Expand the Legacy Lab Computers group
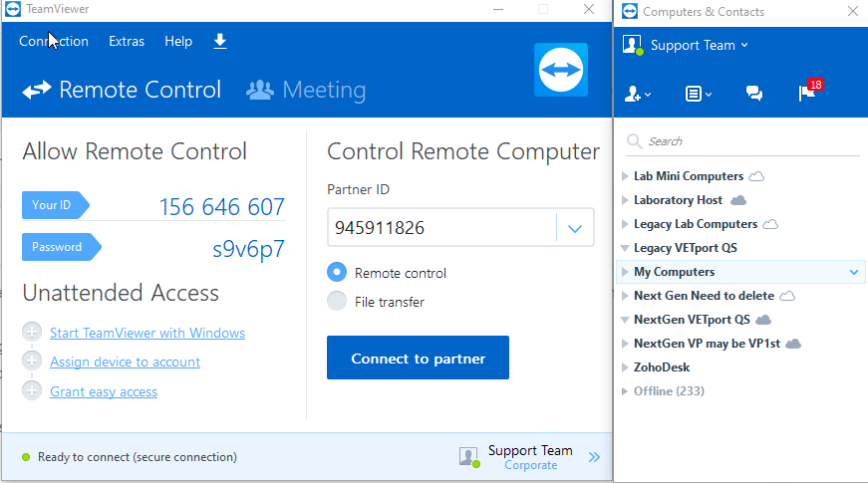868x483 pixels. click(625, 224)
